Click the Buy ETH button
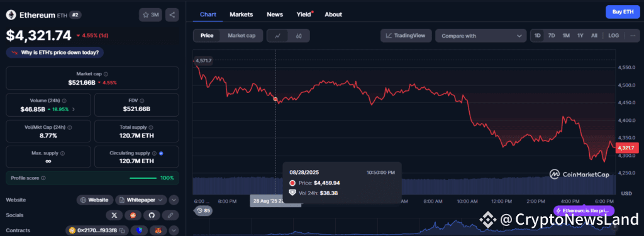The height and width of the screenshot is (236, 644). click(x=623, y=12)
